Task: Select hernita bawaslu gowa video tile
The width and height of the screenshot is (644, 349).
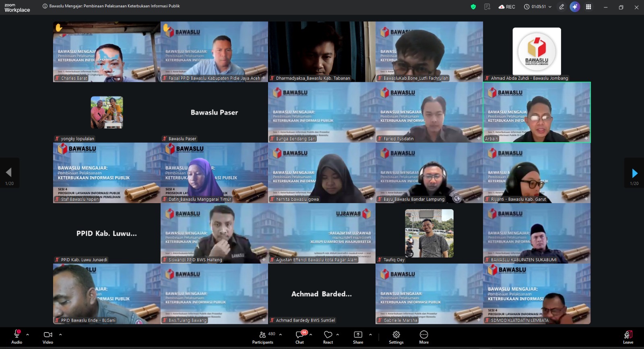Action: (x=322, y=173)
